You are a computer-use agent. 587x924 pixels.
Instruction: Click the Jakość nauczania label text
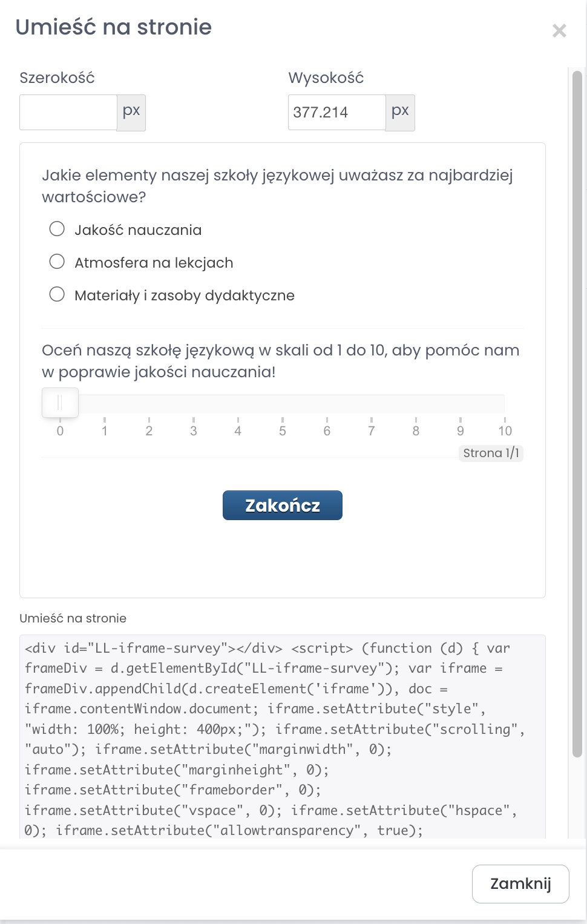138,230
